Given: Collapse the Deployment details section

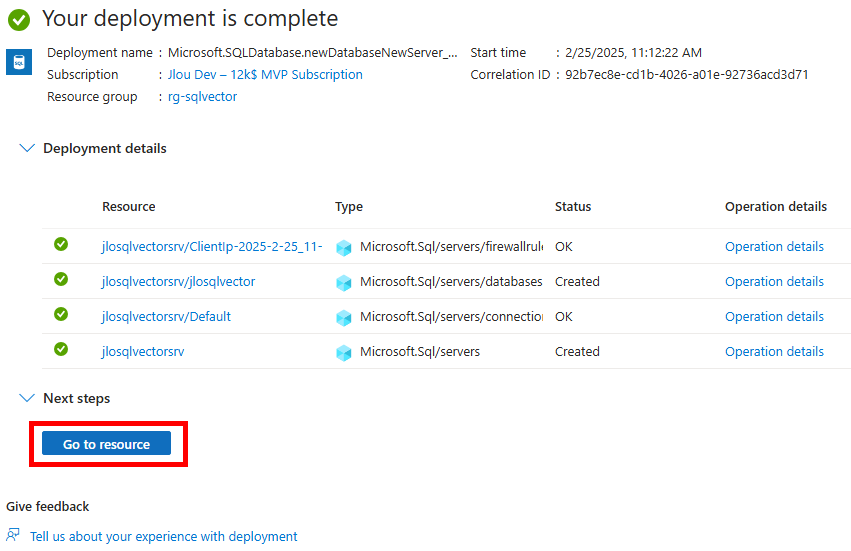Looking at the screenshot, I should [x=27, y=148].
